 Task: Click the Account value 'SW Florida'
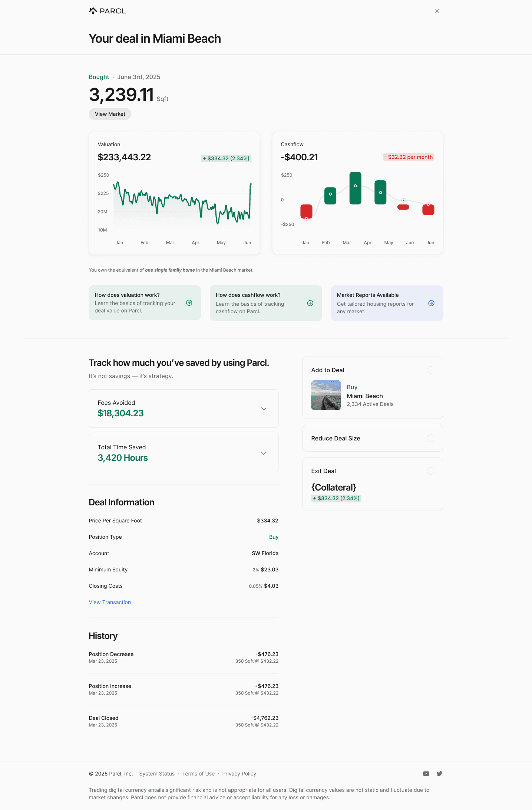click(x=265, y=553)
